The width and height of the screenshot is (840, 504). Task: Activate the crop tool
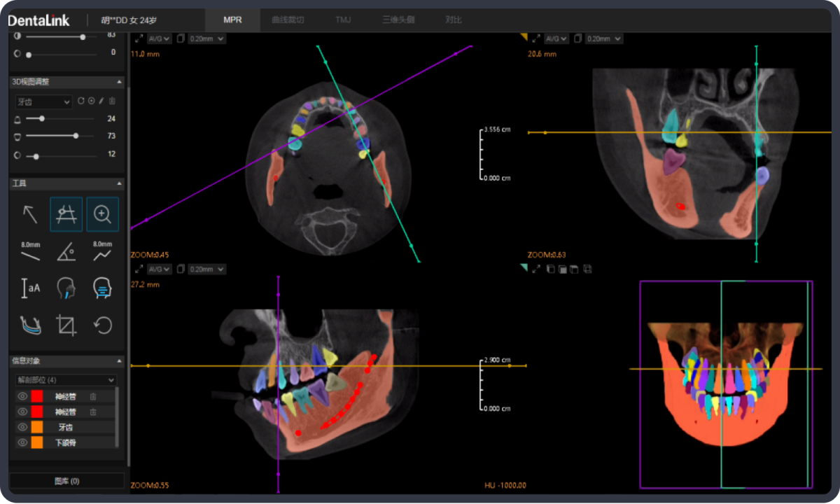pyautogui.click(x=66, y=325)
